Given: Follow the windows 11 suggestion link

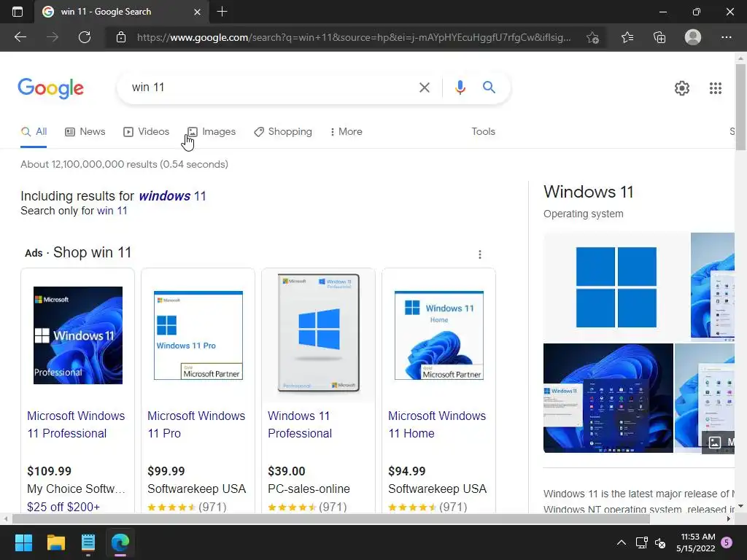Looking at the screenshot, I should 172,195.
